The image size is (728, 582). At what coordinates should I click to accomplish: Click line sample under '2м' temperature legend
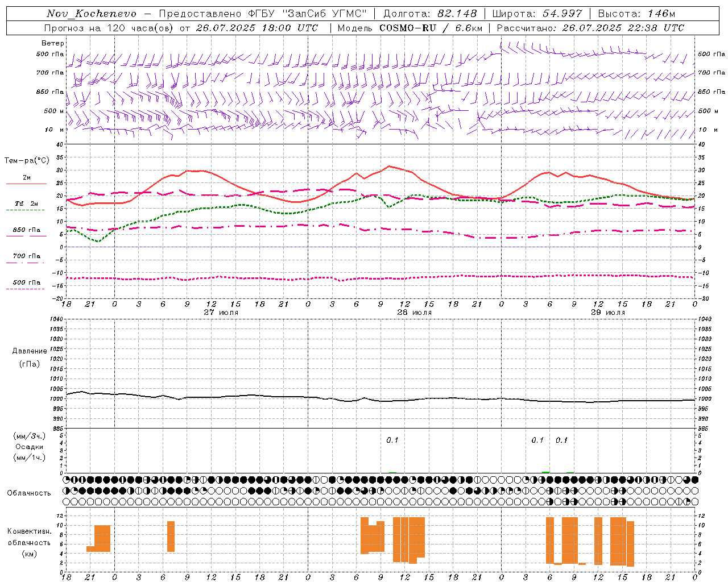26,184
